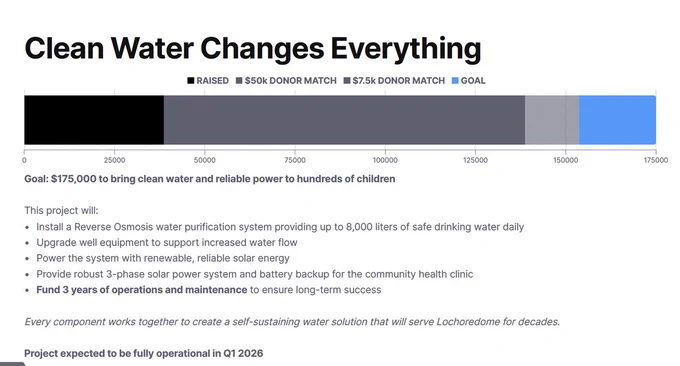Click the 100000 axis tick label
Viewport: 680px width, 366px height.
click(x=385, y=160)
